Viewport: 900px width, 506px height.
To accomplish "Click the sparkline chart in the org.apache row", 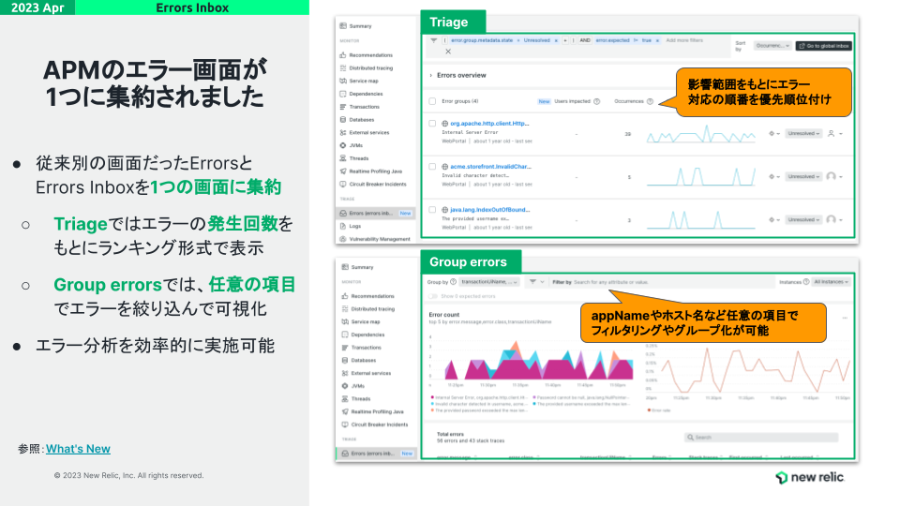I will point(701,134).
